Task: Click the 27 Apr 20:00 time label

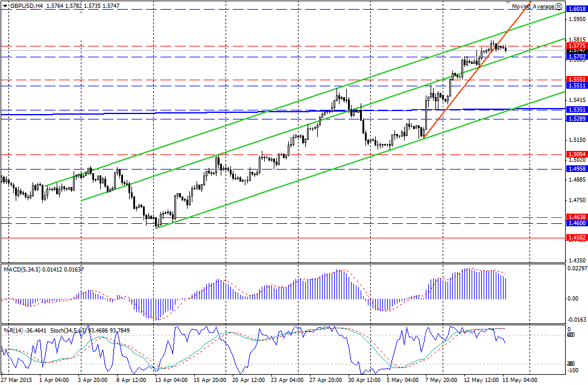Action: (326, 380)
